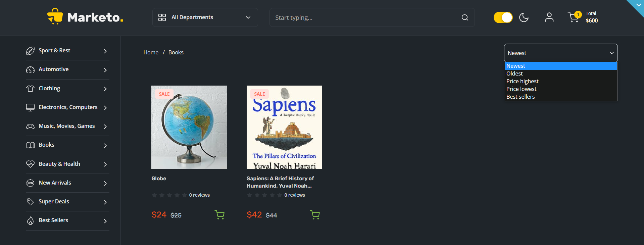Expand Books category chevron

click(105, 146)
